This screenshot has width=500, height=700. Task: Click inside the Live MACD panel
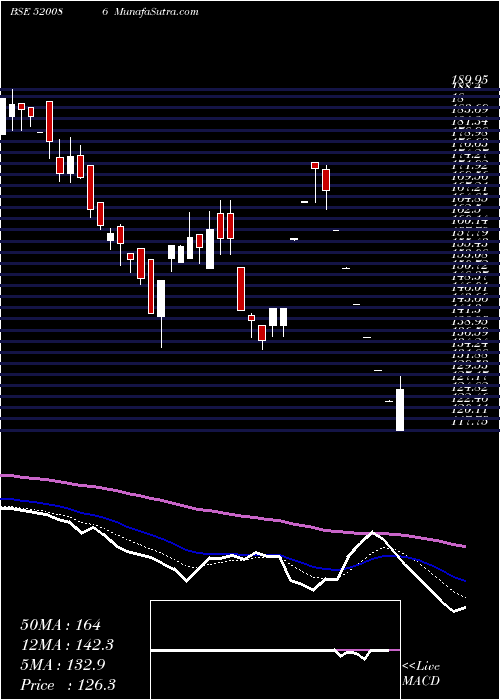point(275,650)
